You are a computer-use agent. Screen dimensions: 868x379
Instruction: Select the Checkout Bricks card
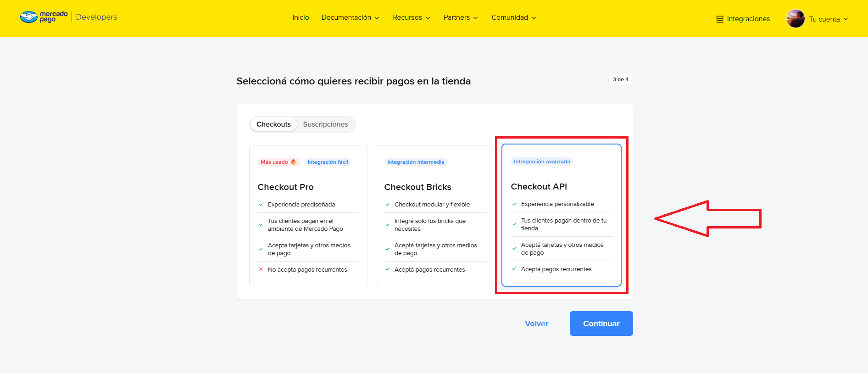(x=435, y=216)
